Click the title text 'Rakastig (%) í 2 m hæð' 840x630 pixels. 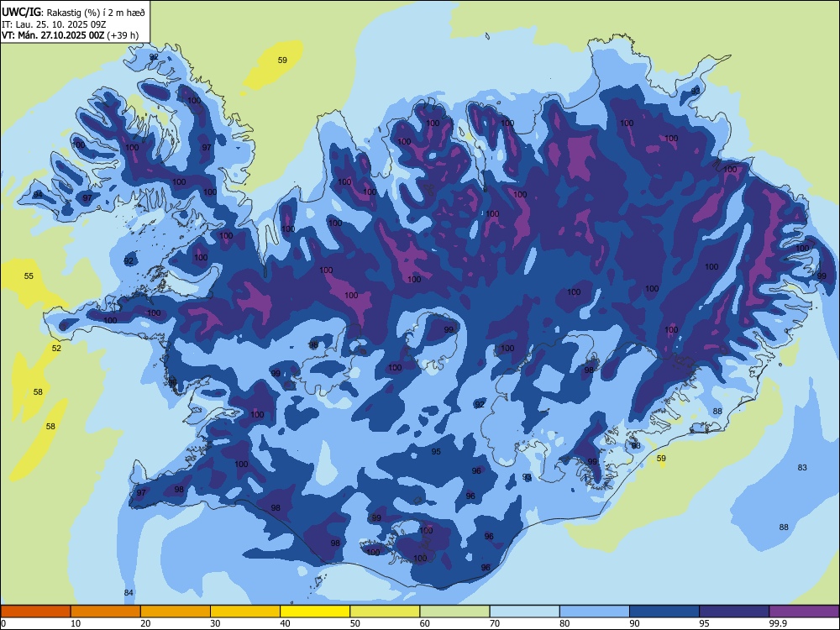[96, 13]
